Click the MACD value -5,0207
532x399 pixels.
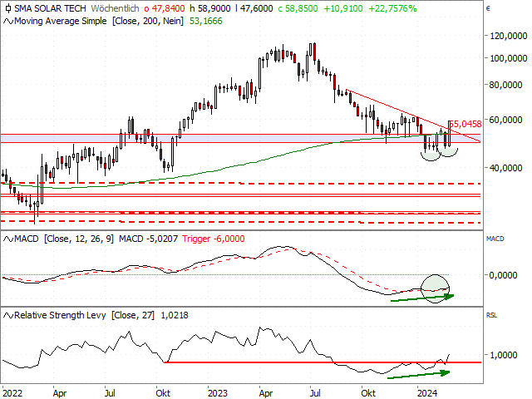148,239
